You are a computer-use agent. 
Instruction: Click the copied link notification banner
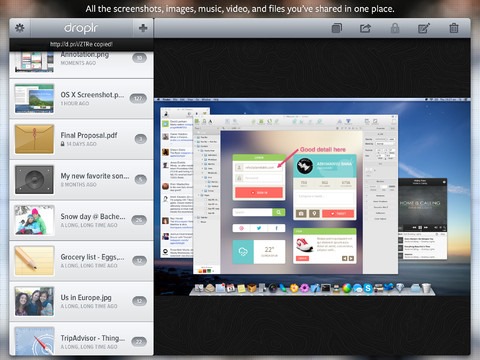81,44
